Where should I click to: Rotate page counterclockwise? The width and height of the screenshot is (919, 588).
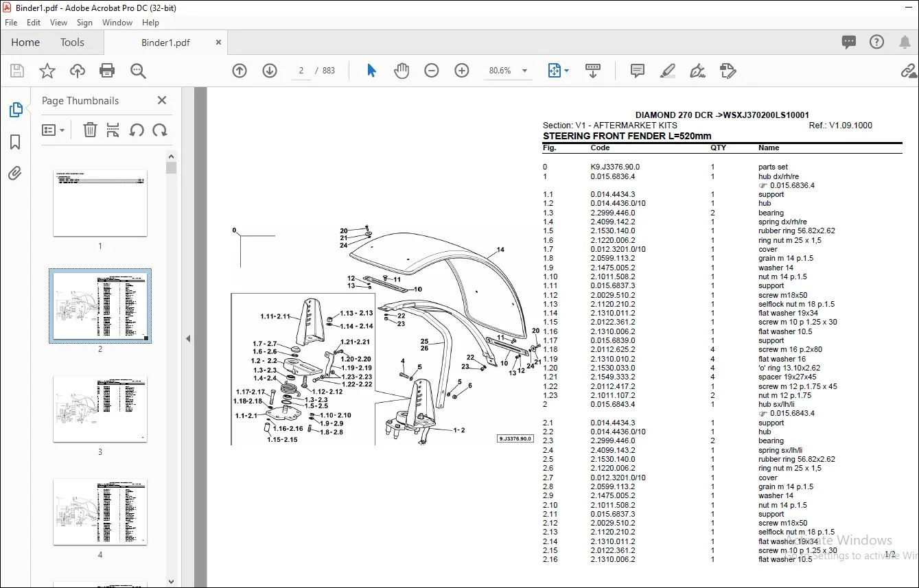[x=137, y=130]
